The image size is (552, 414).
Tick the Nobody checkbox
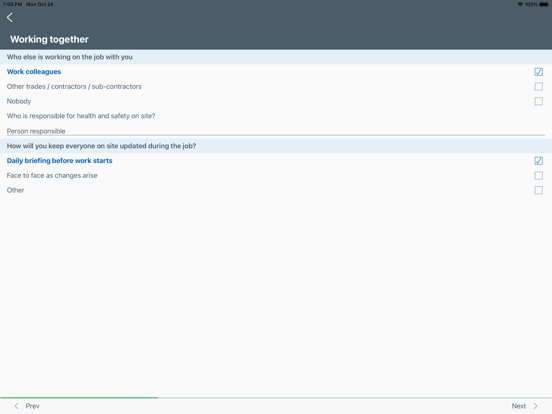538,101
